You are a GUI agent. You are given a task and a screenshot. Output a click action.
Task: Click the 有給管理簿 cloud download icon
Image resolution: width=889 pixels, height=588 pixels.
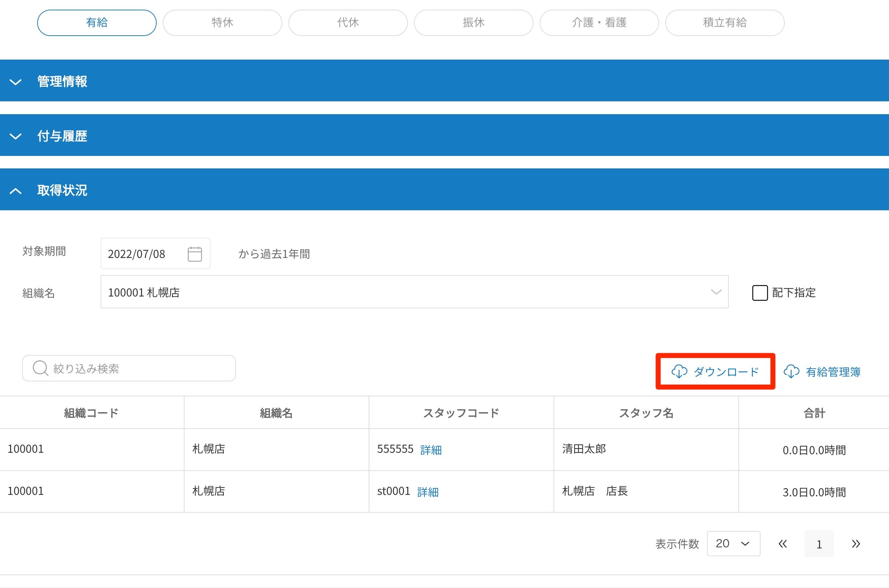[791, 372]
